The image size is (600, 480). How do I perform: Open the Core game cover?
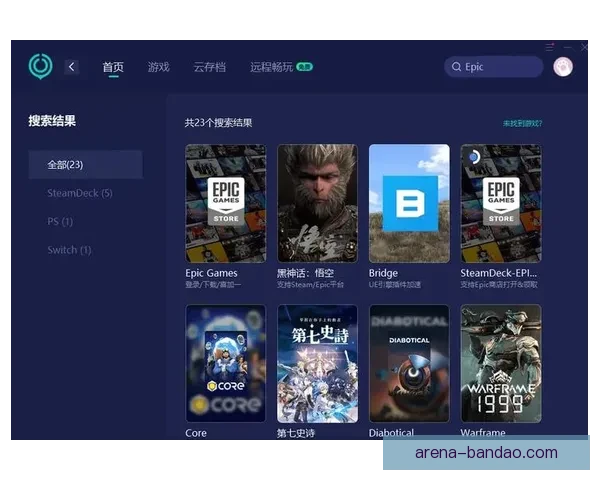point(226,363)
